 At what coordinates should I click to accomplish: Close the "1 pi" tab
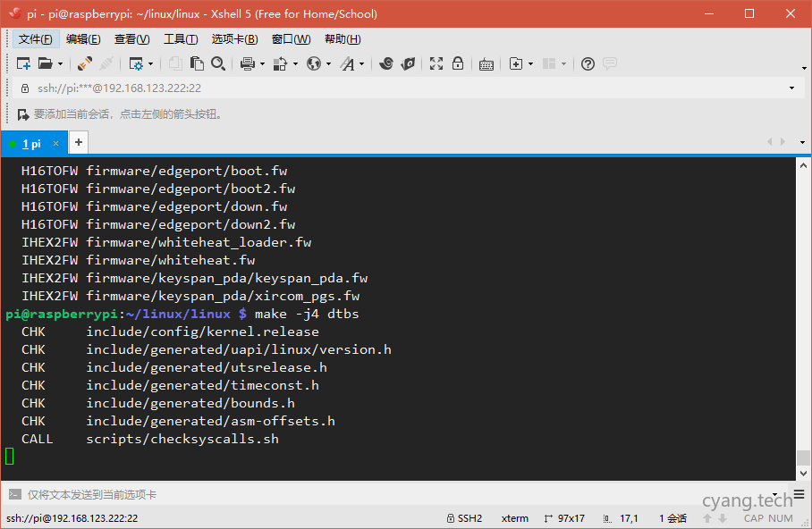pos(55,143)
